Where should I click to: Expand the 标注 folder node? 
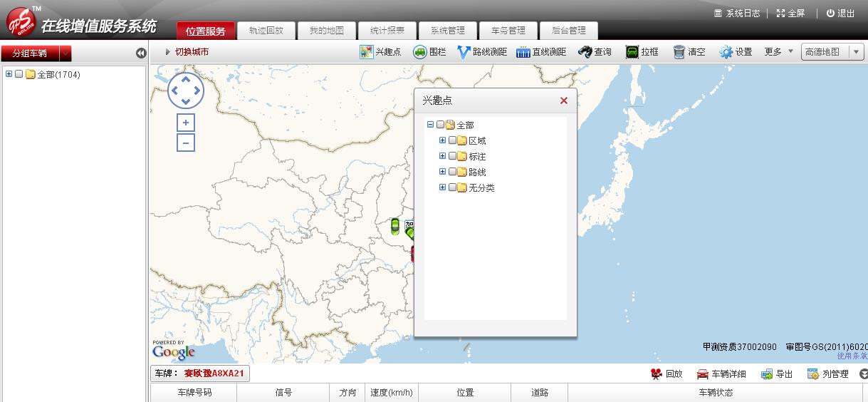442,156
